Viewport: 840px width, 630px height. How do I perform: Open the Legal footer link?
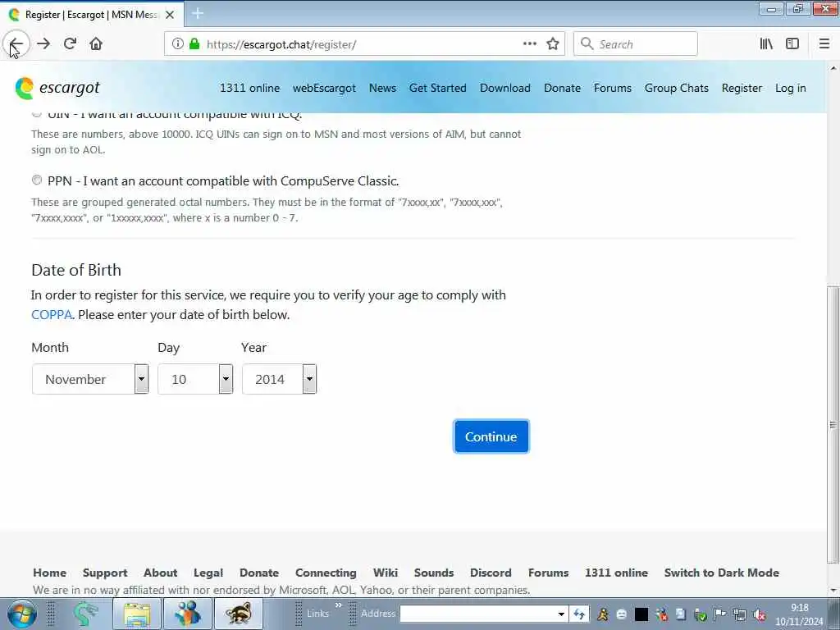tap(208, 572)
